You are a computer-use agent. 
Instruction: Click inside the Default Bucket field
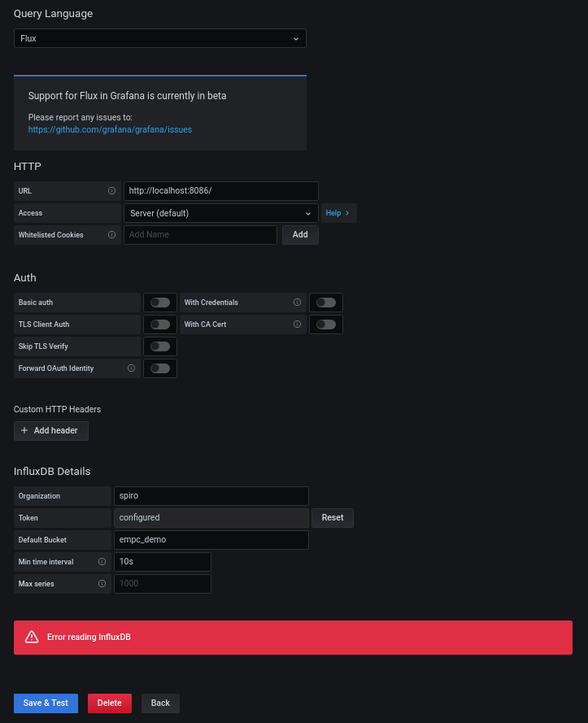(211, 539)
